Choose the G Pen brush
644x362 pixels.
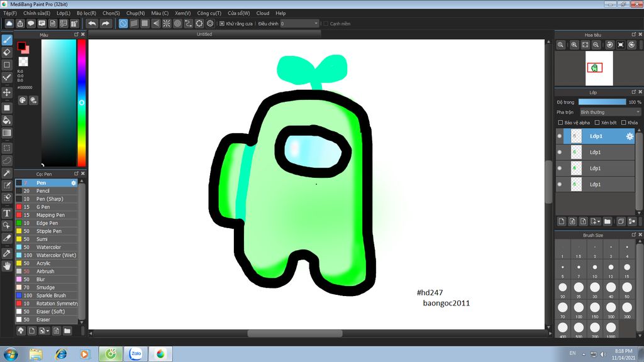(x=47, y=207)
